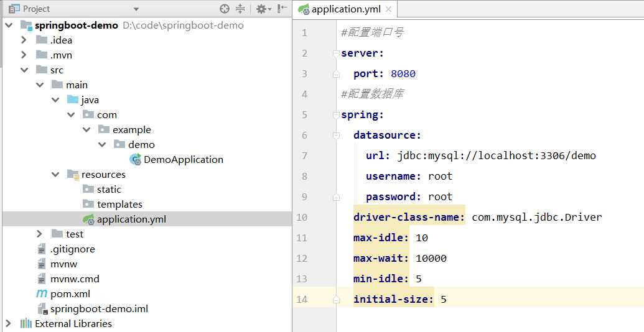Collapse the java source folder

pyautogui.click(x=55, y=99)
